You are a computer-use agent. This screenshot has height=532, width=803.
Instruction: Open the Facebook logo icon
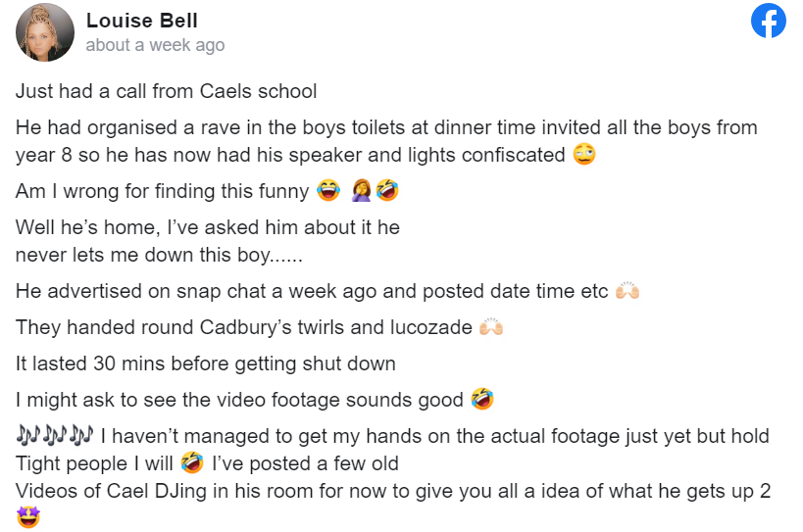pyautogui.click(x=768, y=21)
